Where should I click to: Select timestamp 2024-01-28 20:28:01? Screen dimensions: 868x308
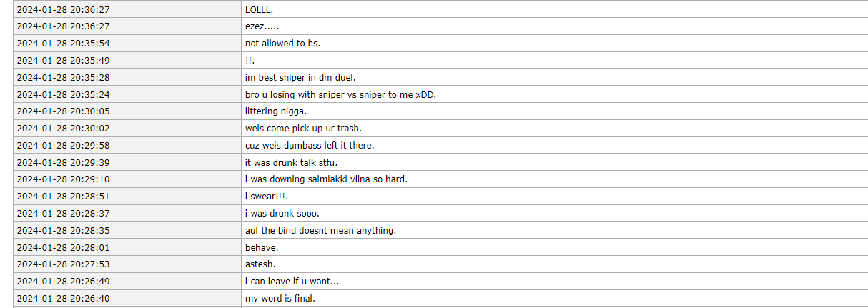click(64, 247)
